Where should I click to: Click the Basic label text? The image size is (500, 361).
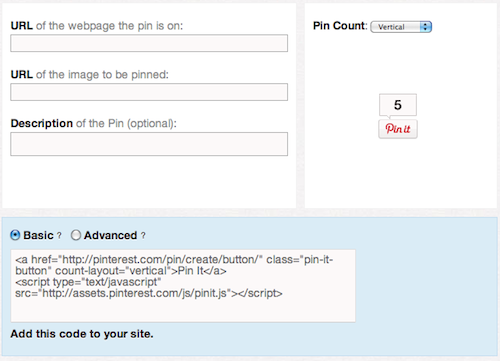(x=38, y=235)
